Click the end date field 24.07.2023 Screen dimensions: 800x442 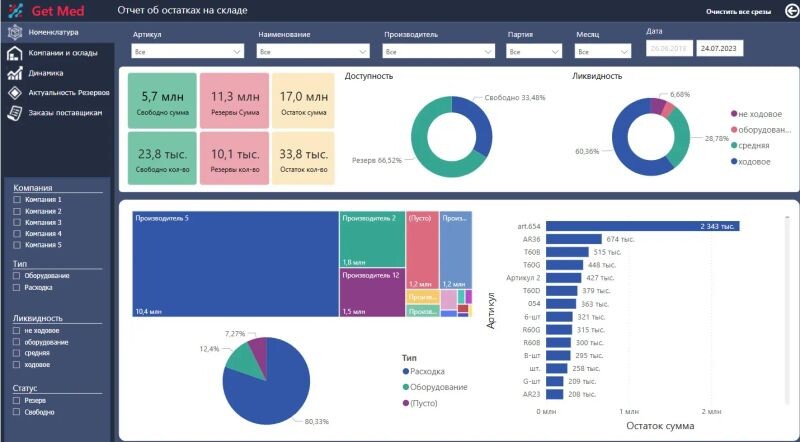(719, 47)
